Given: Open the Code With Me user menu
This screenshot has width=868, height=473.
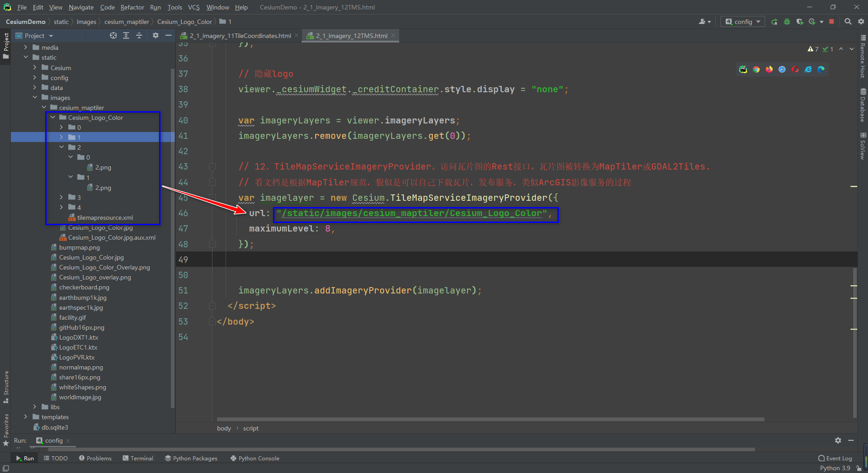Looking at the screenshot, I should (x=704, y=22).
